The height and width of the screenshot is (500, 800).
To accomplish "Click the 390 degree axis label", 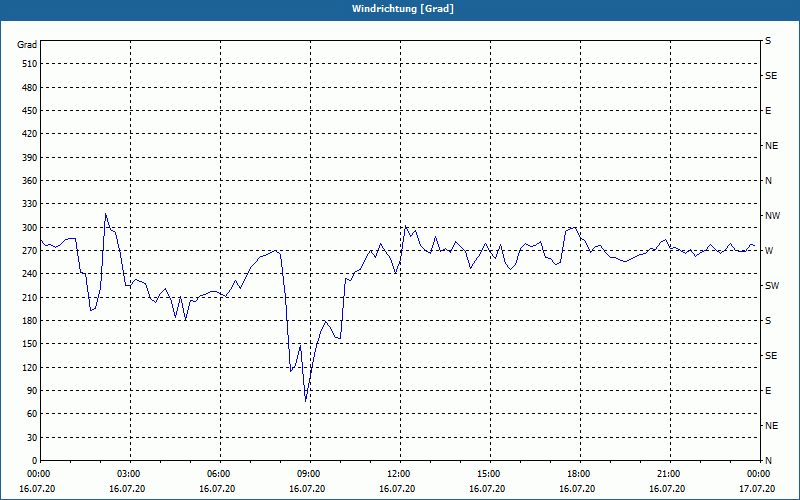I will pos(30,158).
